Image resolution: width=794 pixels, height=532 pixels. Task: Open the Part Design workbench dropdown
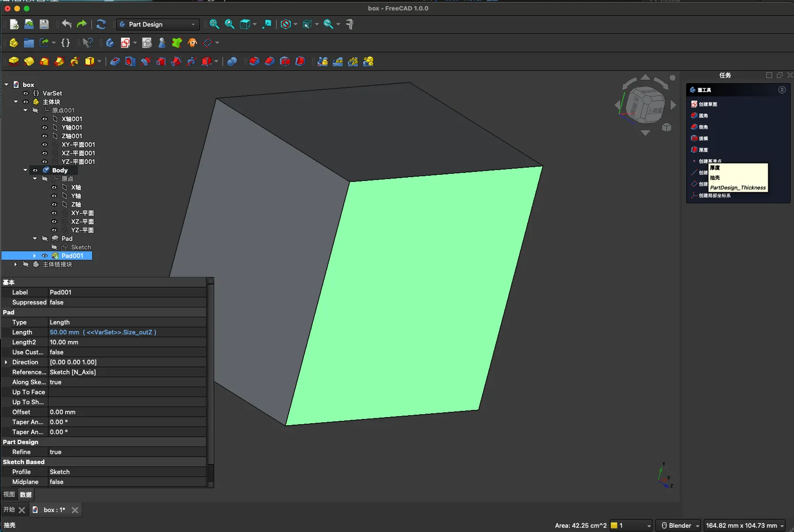coord(158,24)
